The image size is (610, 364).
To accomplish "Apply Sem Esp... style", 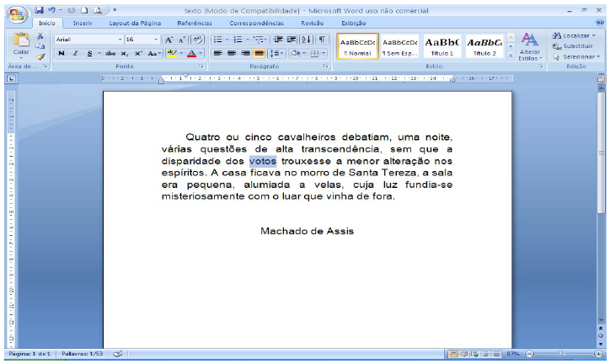I will click(399, 46).
